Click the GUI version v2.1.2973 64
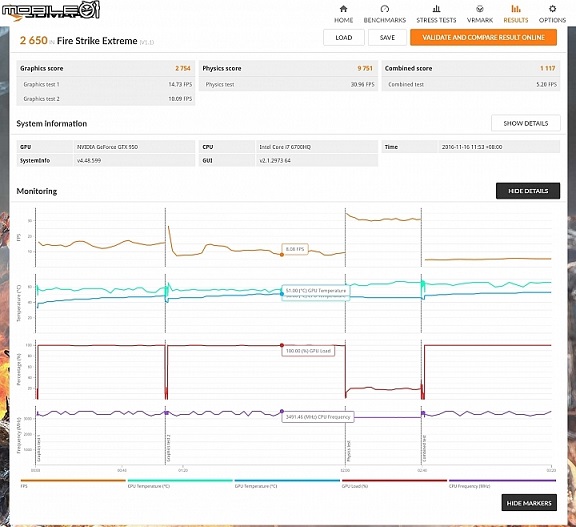The width and height of the screenshot is (576, 527). [275, 160]
